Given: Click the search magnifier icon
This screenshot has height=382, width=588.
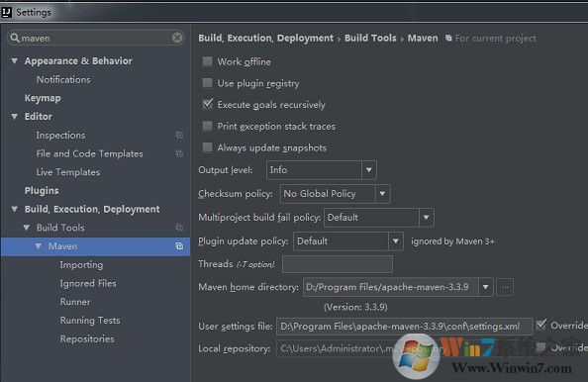Looking at the screenshot, I should tap(15, 38).
